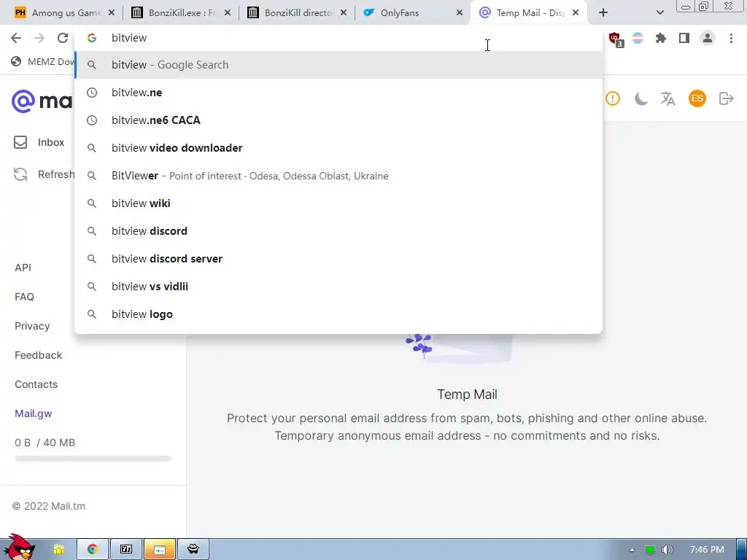Click Refresh in the sidebar
This screenshot has height=560, width=747.
[44, 174]
